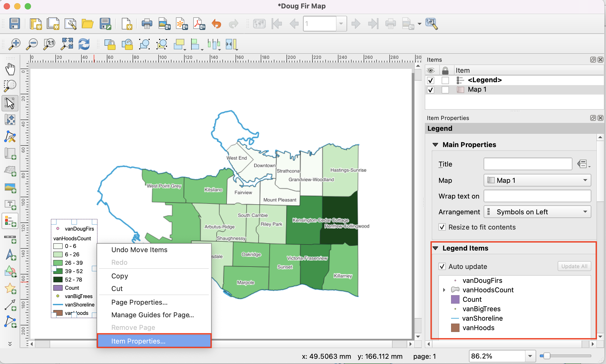Open the Arrangement Symbols on Left dropdown
The height and width of the screenshot is (364, 606).
coord(537,212)
